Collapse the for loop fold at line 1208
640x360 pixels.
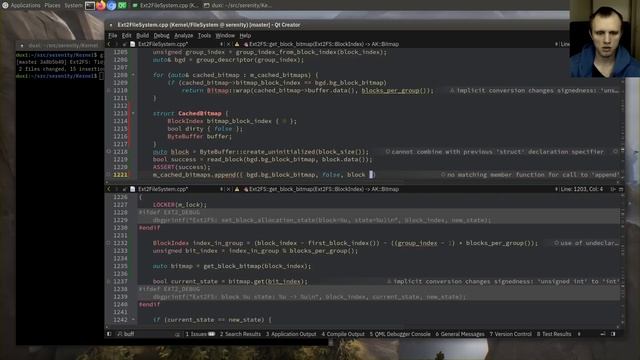tap(133, 75)
